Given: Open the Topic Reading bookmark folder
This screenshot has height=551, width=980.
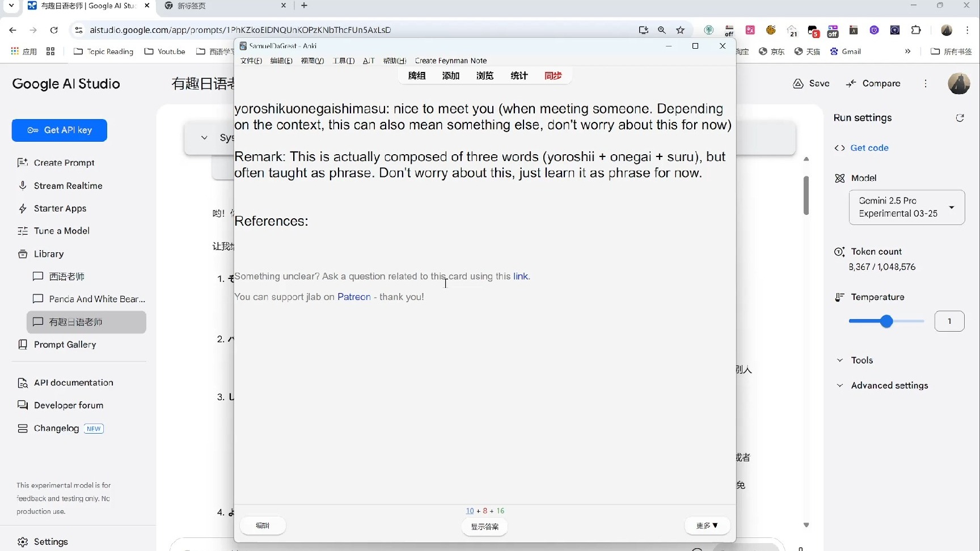Looking at the screenshot, I should click(x=104, y=52).
